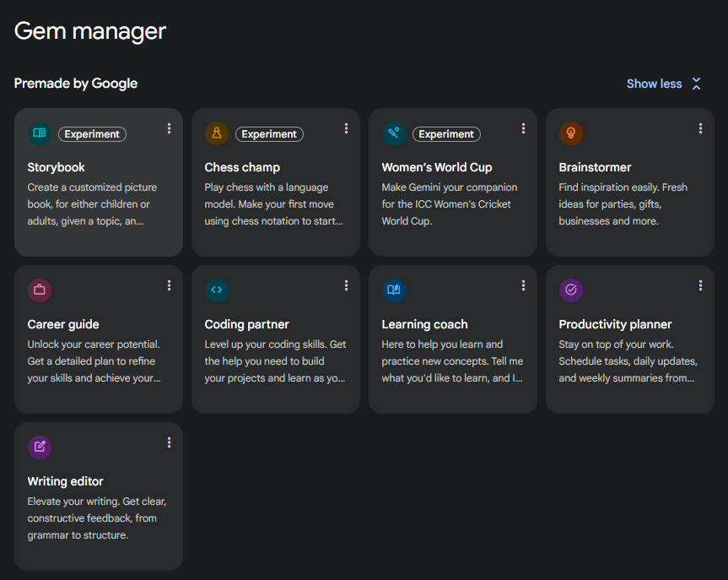This screenshot has height=580, width=728.
Task: Click the Career guide briefcase icon
Action: (40, 290)
